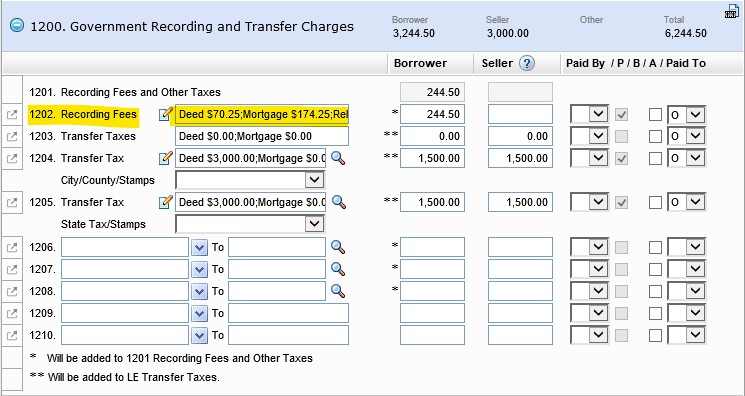
Task: Toggle white checkbox on 1205 Transfer Tax row
Action: (655, 202)
